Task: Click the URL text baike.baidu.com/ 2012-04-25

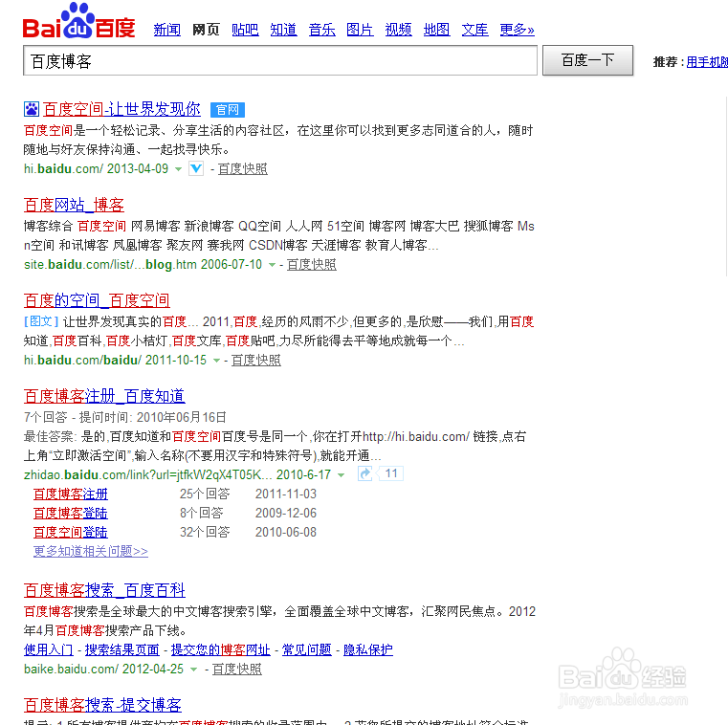Action: pos(103,669)
